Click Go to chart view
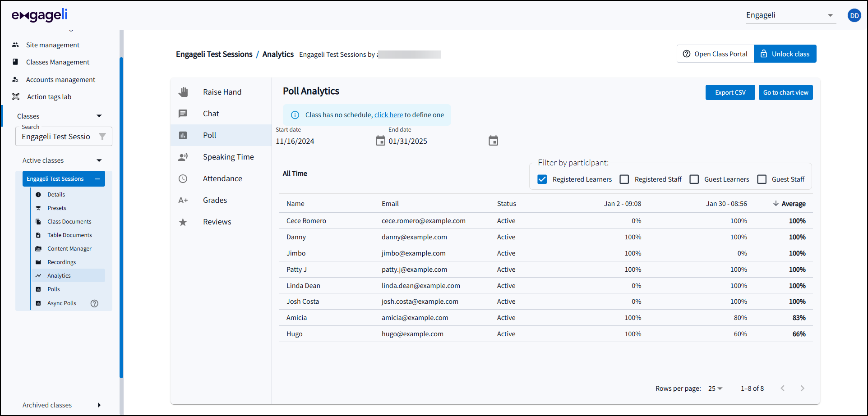 [785, 92]
